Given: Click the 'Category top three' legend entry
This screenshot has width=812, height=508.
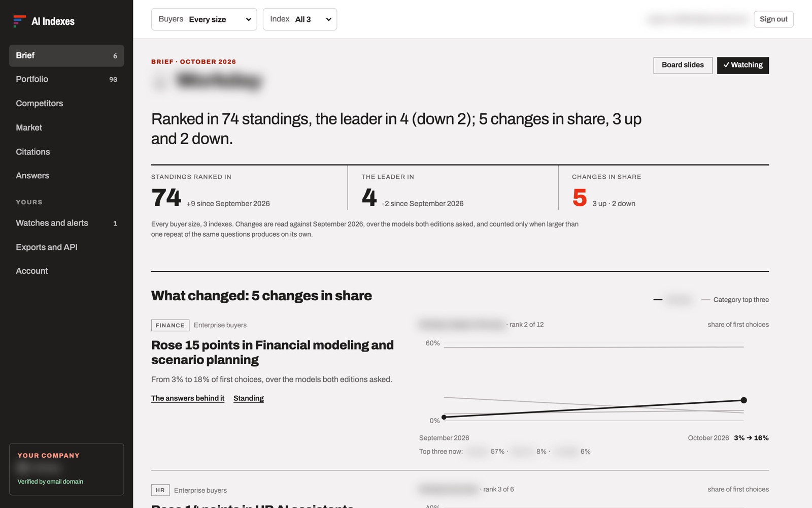Looking at the screenshot, I should click(x=735, y=300).
